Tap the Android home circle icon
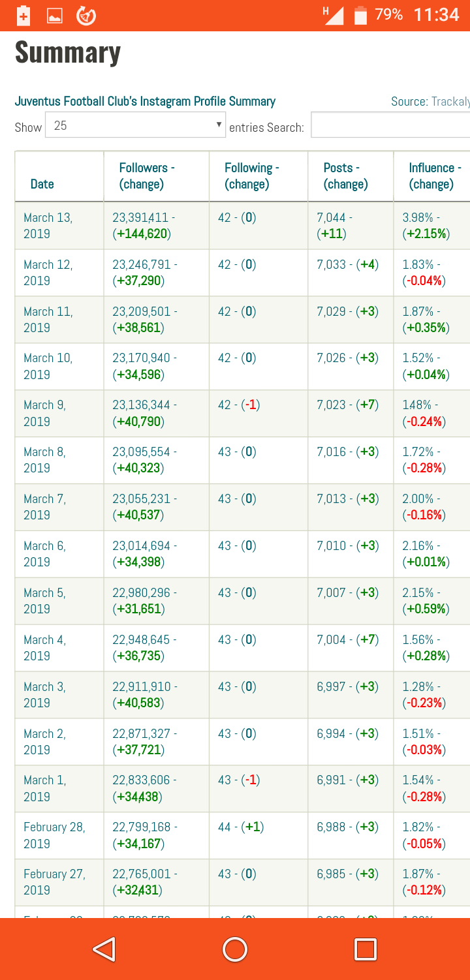The image size is (470, 980). click(235, 949)
